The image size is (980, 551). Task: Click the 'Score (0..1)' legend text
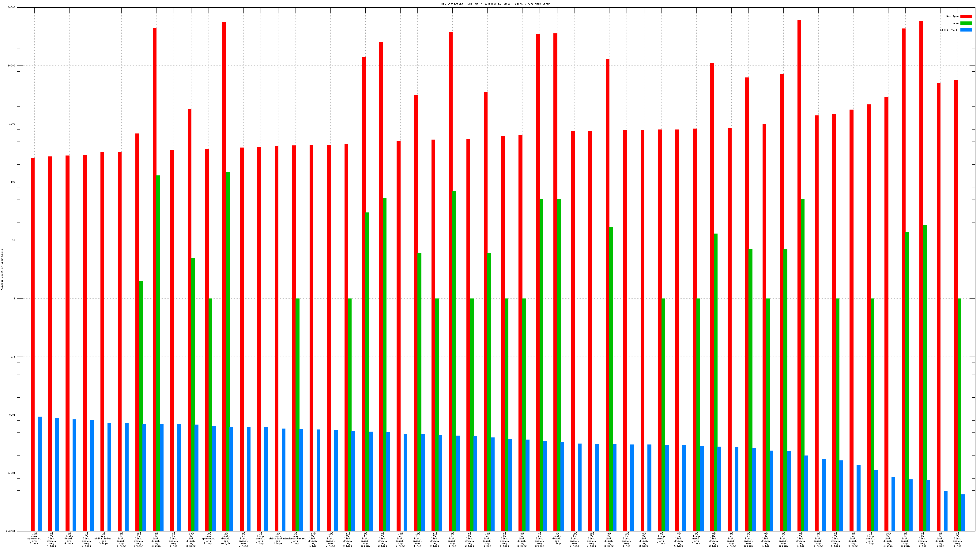pos(949,30)
